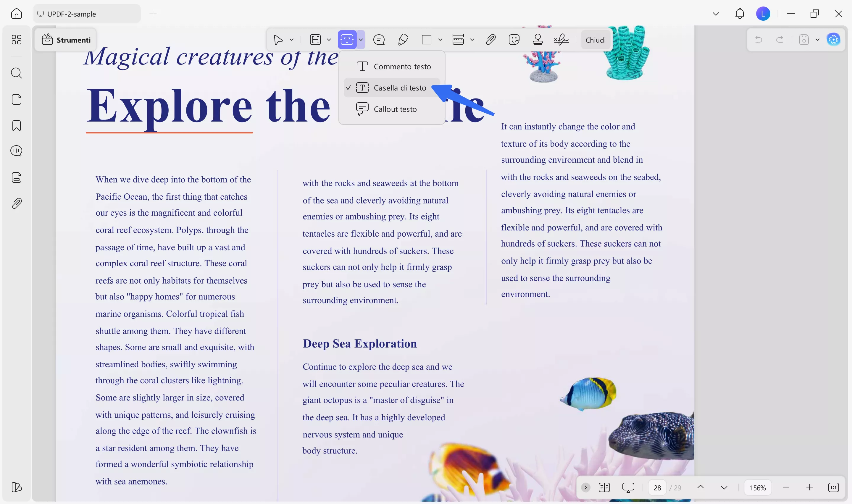Open the UPDF AI assistant icon
This screenshot has width=852, height=504.
tap(833, 40)
